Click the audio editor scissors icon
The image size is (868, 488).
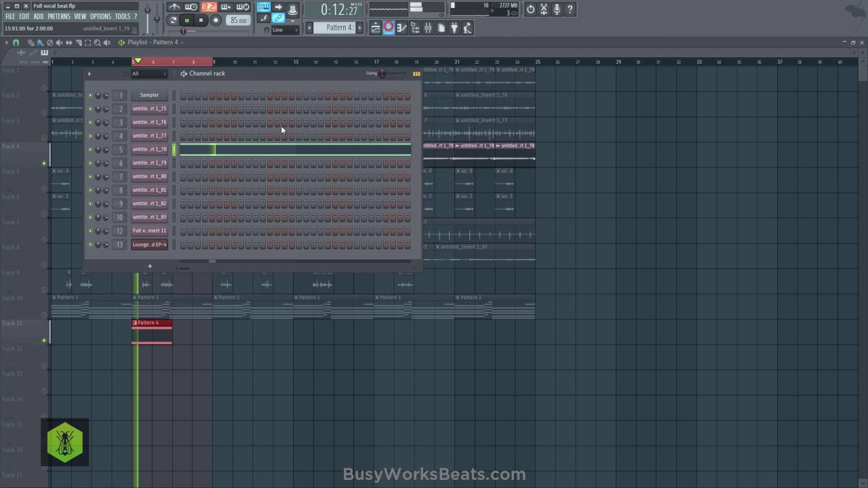[x=544, y=9]
